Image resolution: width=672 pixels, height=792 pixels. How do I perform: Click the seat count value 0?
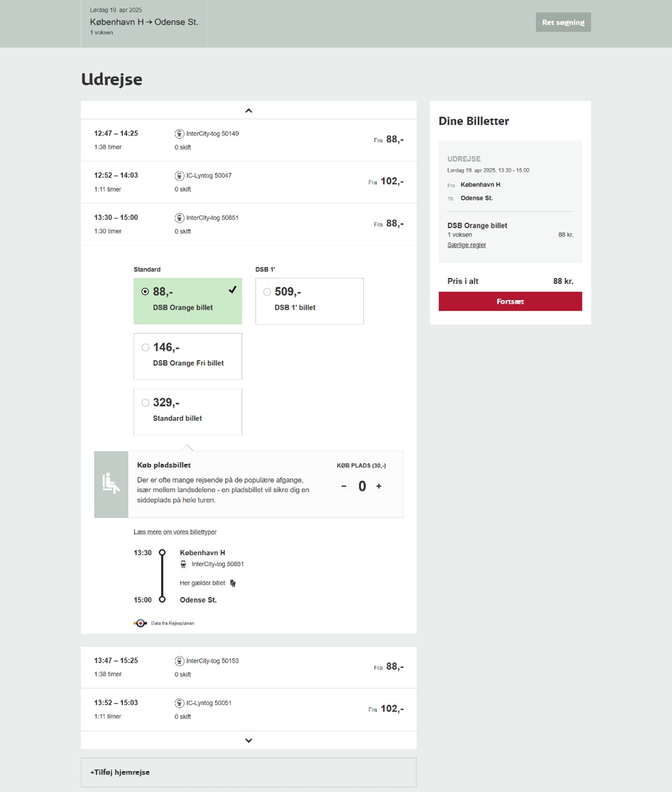362,486
